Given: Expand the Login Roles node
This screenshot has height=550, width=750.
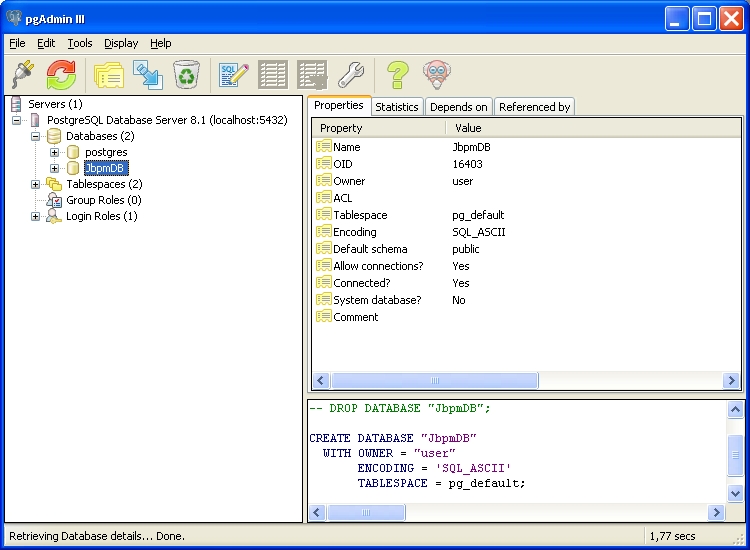Looking at the screenshot, I should coord(36,216).
